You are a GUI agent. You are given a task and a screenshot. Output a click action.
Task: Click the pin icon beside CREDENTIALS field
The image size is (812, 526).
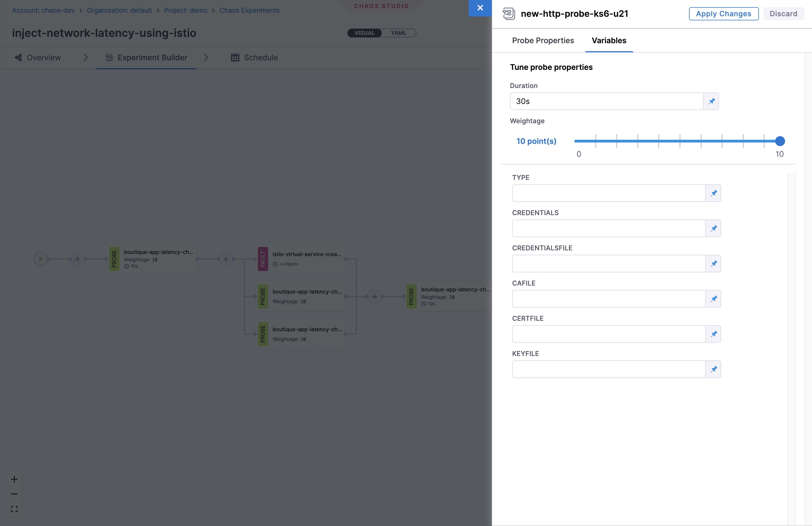(714, 228)
